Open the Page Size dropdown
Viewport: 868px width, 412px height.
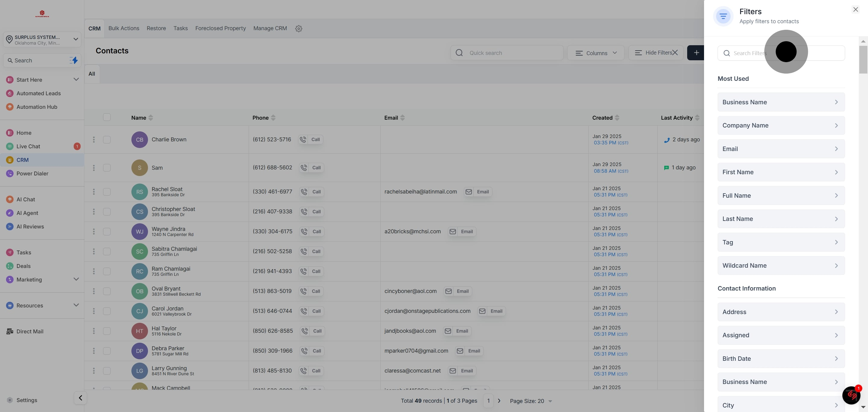531,401
